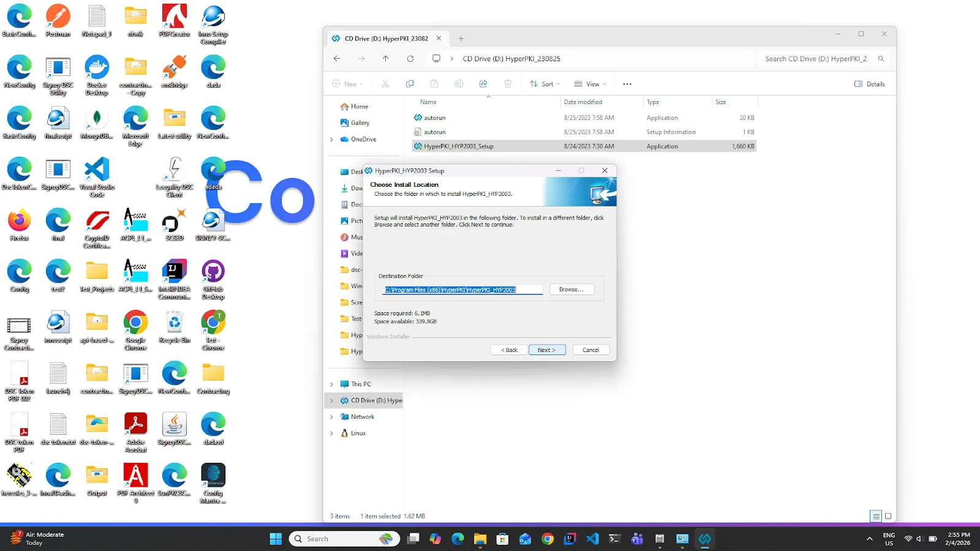Image resolution: width=980 pixels, height=551 pixels.
Task: Click the Cut scissors icon
Action: coord(385,84)
